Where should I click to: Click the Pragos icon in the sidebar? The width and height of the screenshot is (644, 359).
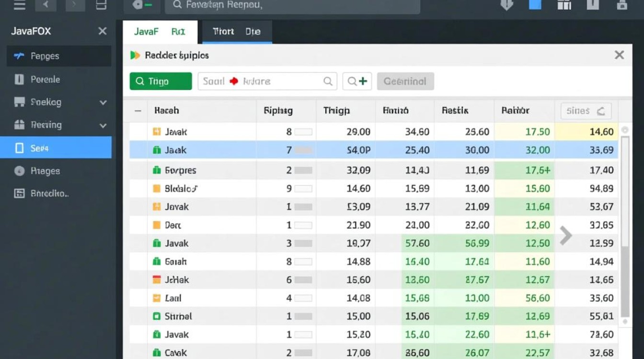tap(19, 171)
